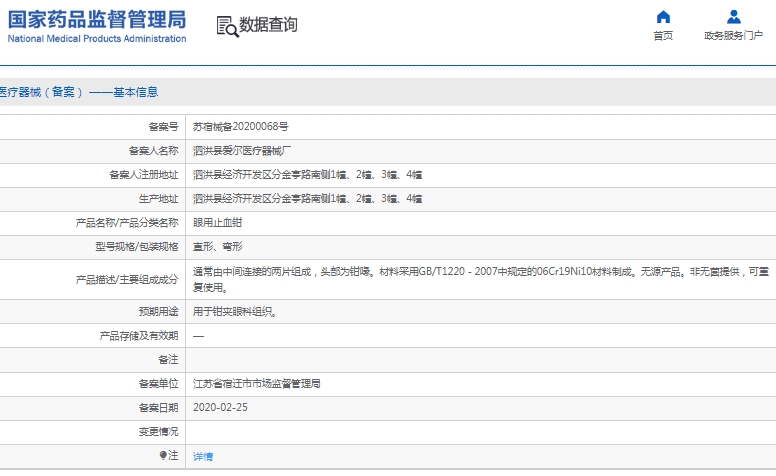Screen dimensions: 776x476
Task: Click record number 苏宿械备20200068号
Action: point(241,127)
